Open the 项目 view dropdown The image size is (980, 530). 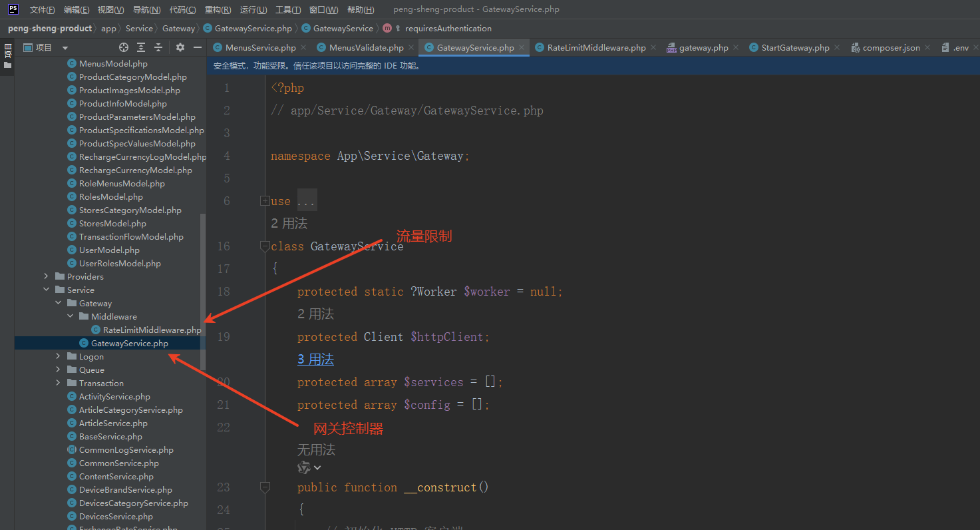tap(65, 48)
